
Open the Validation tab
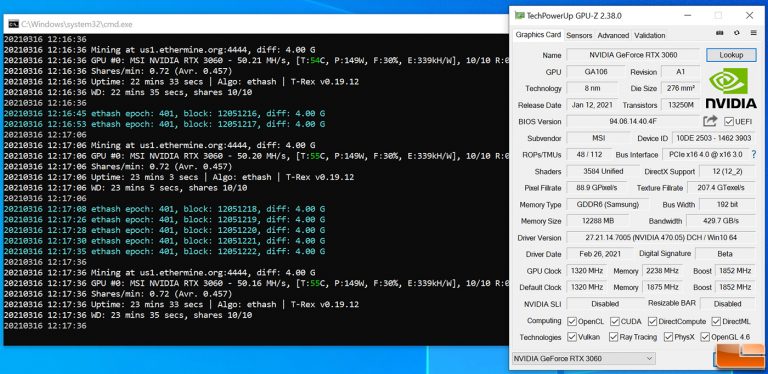(x=649, y=35)
